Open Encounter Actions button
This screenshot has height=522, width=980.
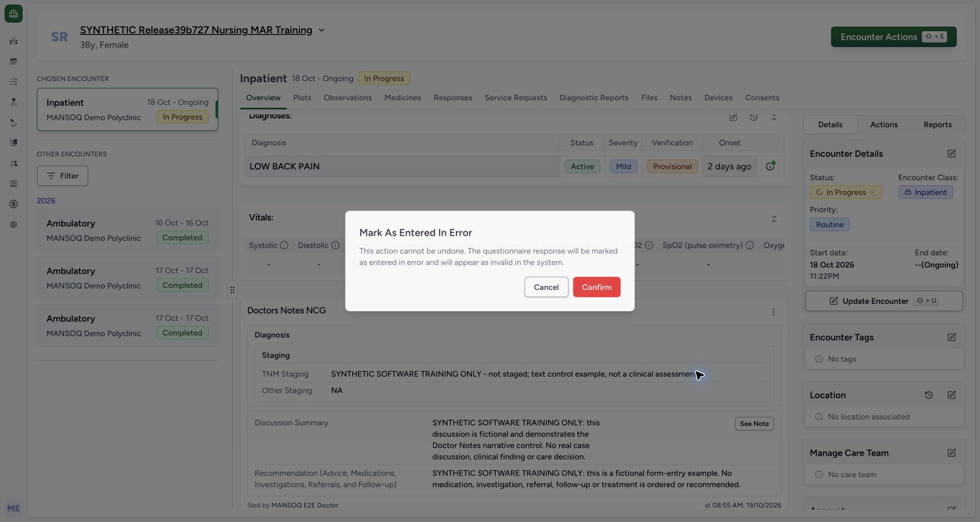[x=894, y=37]
